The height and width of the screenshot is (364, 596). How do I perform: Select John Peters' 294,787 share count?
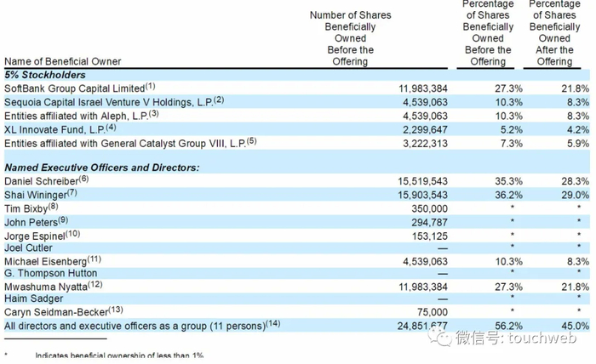coord(427,222)
